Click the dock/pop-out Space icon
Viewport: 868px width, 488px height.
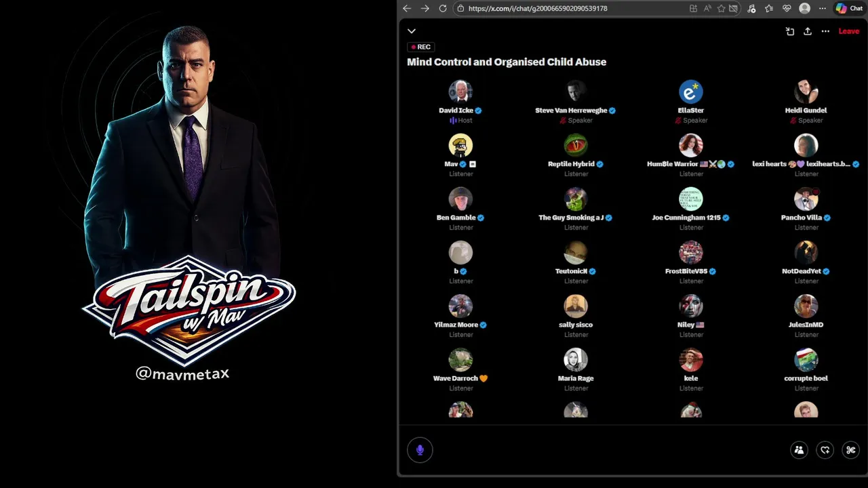tap(790, 31)
